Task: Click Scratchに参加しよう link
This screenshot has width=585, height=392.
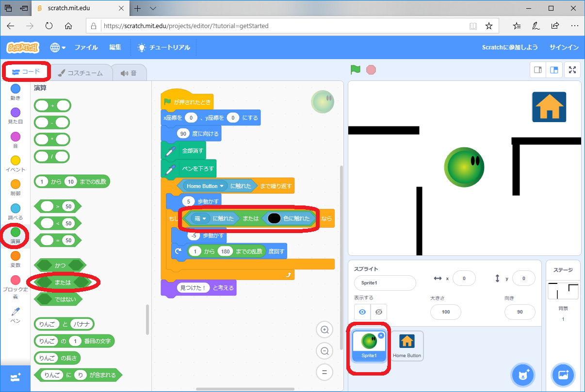Action: click(x=510, y=47)
